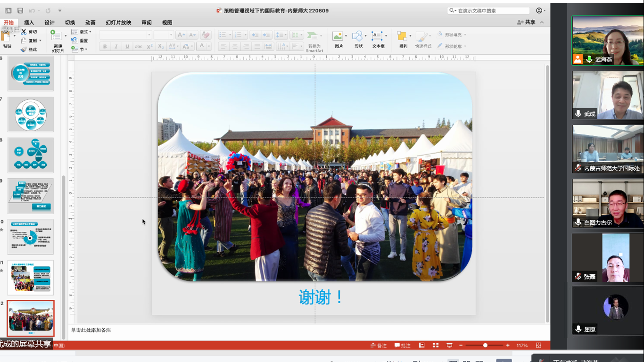Click the Save icon in title bar
644x362 pixels.
tap(20, 10)
